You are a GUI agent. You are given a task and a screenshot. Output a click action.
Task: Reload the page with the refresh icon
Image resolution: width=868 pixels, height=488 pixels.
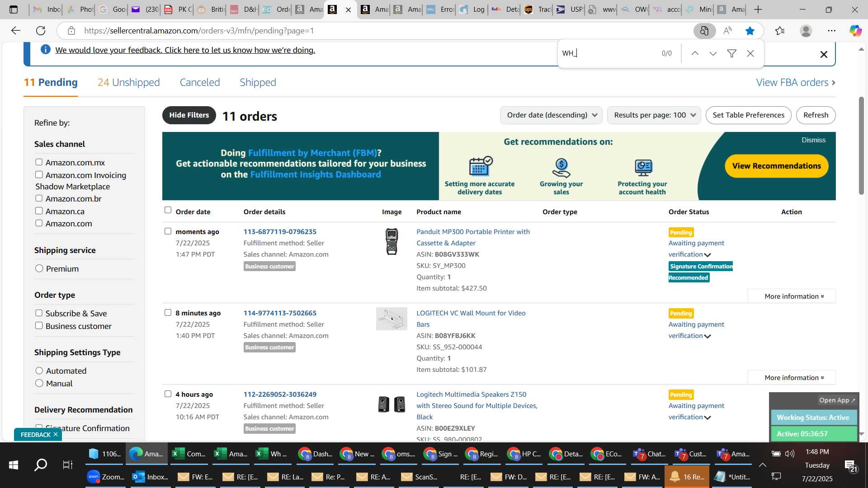click(x=41, y=31)
